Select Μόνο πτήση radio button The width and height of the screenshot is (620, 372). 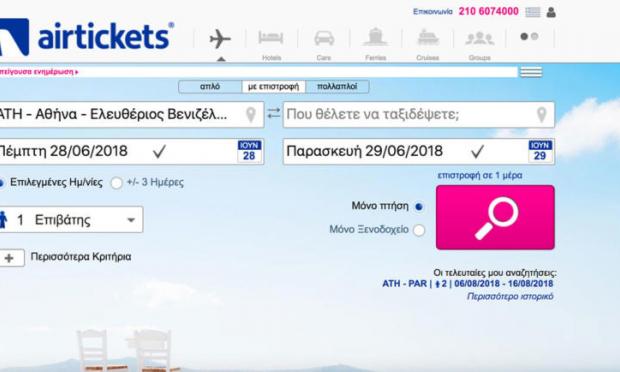pos(419,206)
